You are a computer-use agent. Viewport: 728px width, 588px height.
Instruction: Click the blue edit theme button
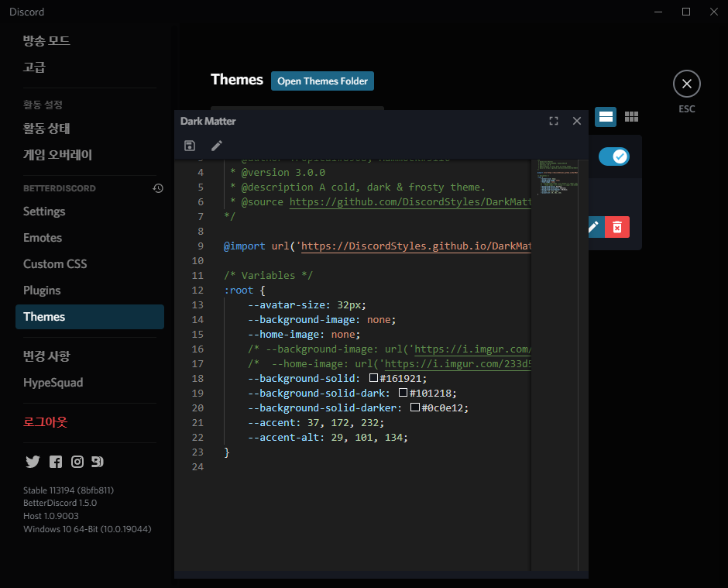[596, 227]
